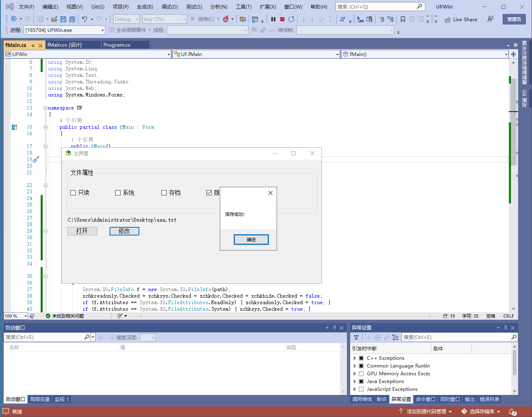Switch to the 调用堆栈 tab
This screenshot has height=417, width=532.
[362, 399]
